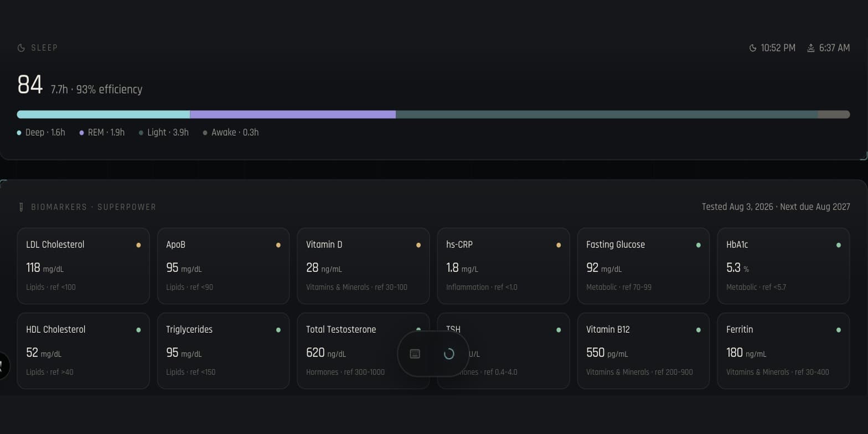The height and width of the screenshot is (434, 868).
Task: Click the amber status dot on Vitamin D card
Action: tap(418, 245)
